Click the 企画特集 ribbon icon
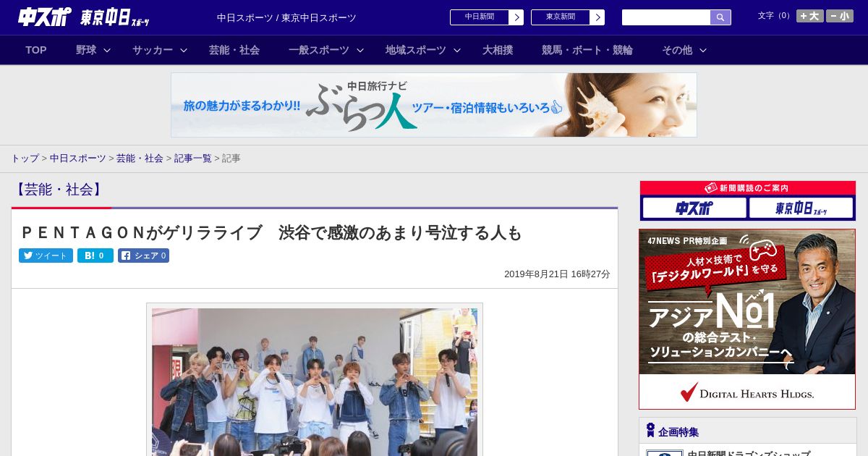This screenshot has width=868, height=456. click(x=650, y=430)
